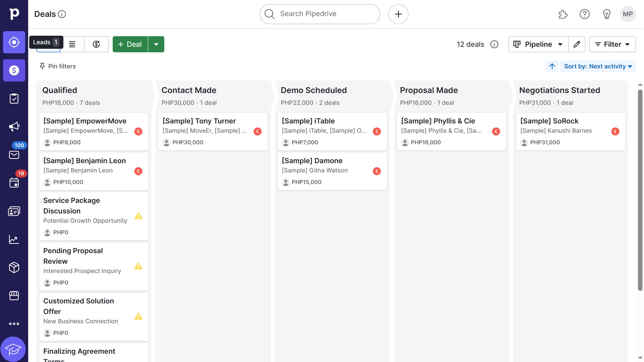Open the Contacts card icon in sidebar
Viewport: 644px width, 362px height.
tap(14, 211)
